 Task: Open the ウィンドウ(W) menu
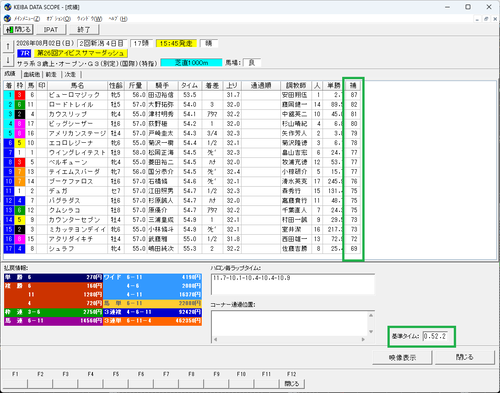(x=89, y=19)
